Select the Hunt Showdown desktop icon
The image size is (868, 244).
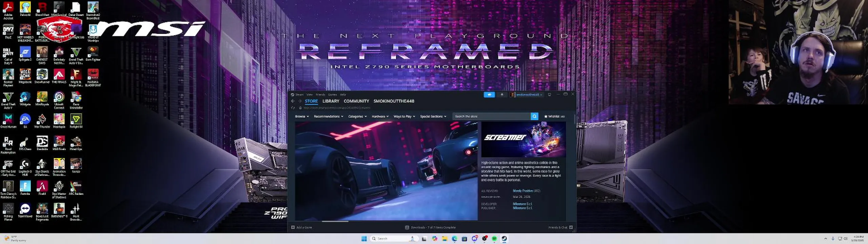click(x=76, y=212)
